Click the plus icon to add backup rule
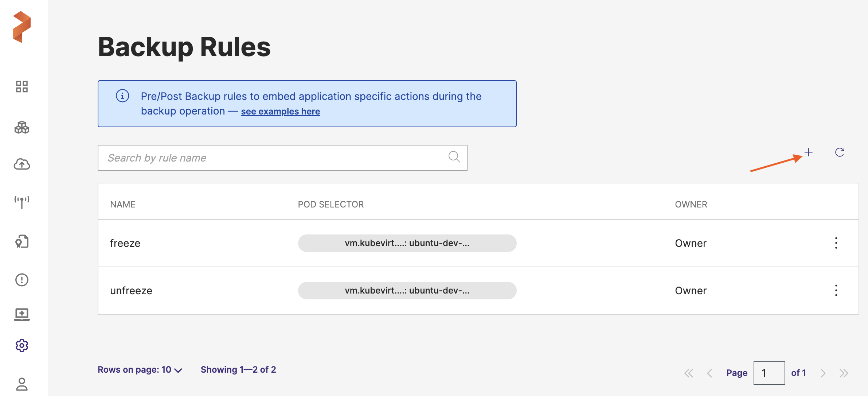 tap(808, 152)
